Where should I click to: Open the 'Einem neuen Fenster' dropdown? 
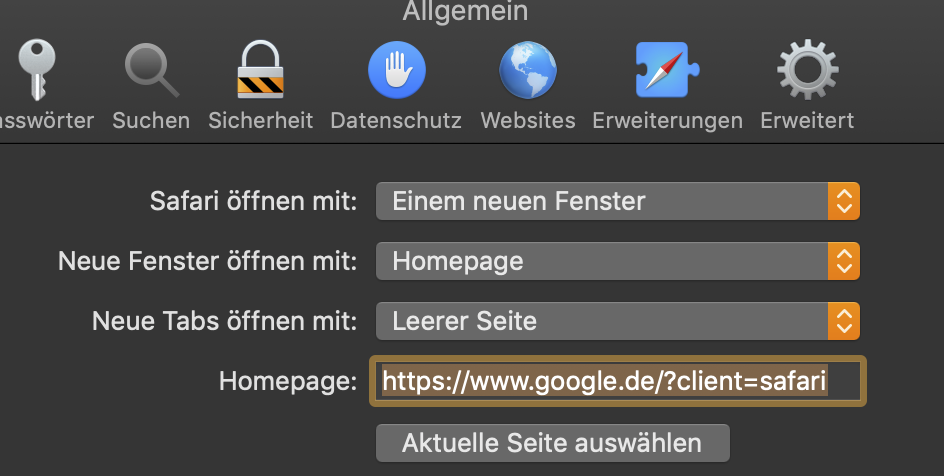602,201
